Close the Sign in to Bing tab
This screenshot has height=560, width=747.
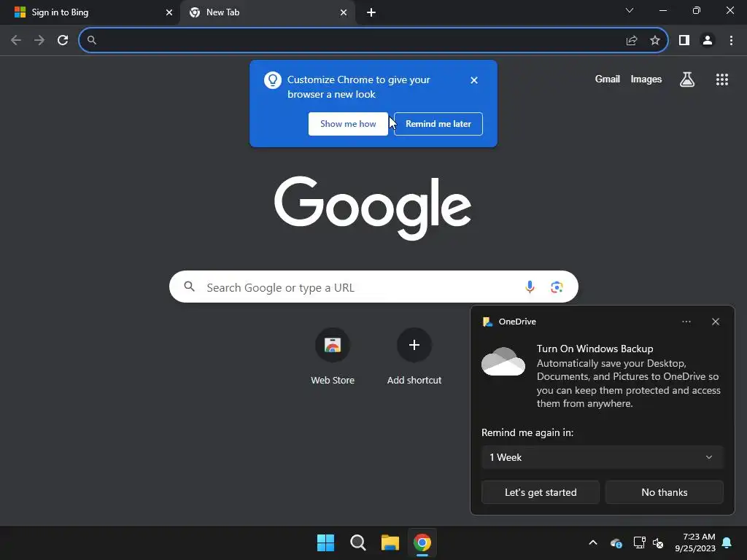169,12
